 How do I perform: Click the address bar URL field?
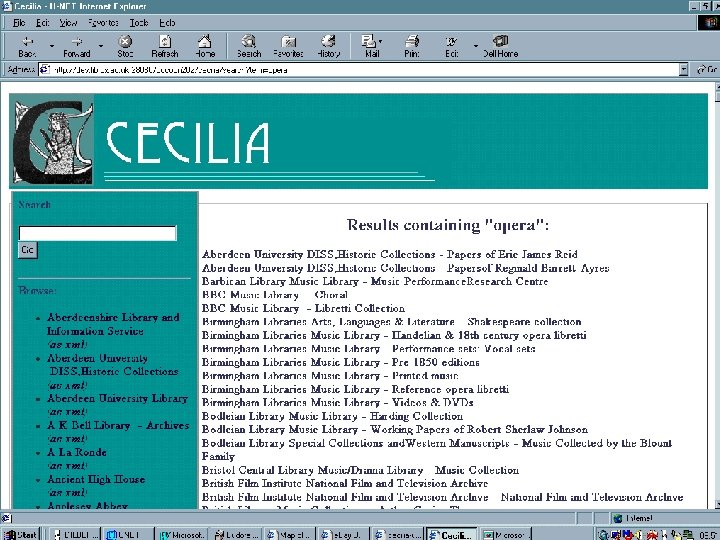pyautogui.click(x=358, y=70)
